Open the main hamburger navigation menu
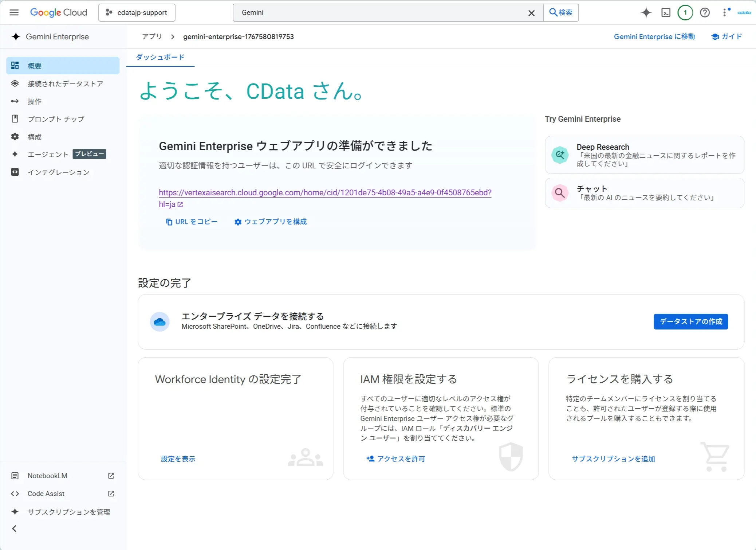The height and width of the screenshot is (550, 756). pos(14,12)
